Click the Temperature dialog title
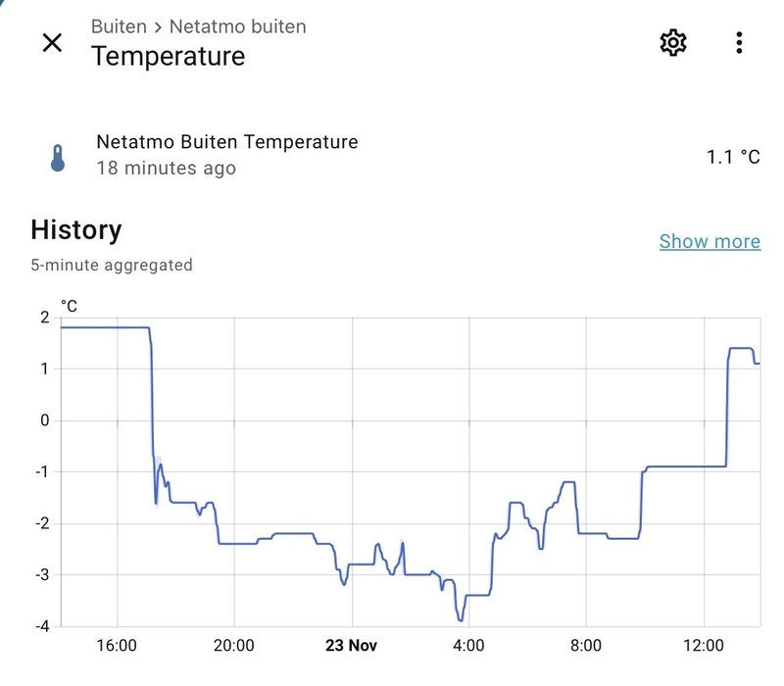784x686 pixels. (168, 56)
